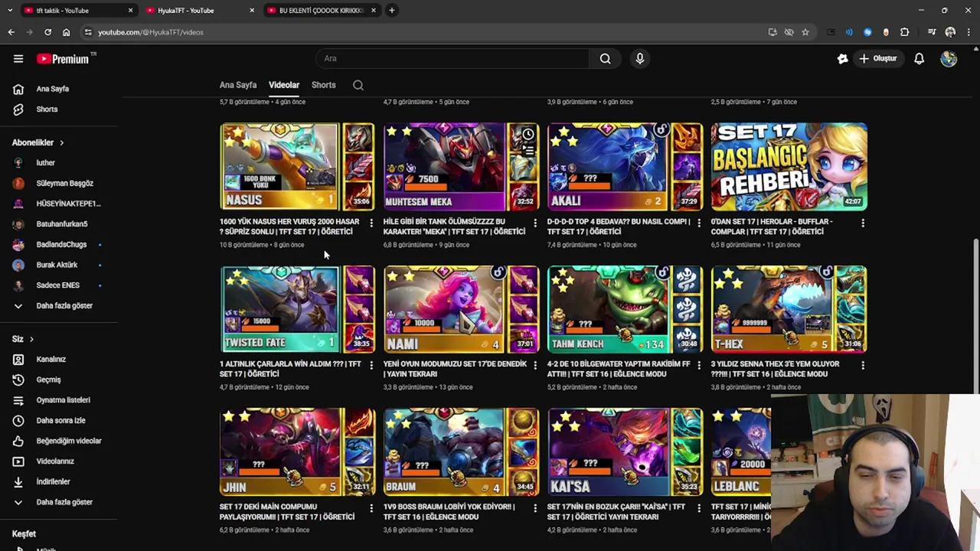Bookmark this page with star icon
Viewport: 980px width, 551px height.
(x=805, y=32)
